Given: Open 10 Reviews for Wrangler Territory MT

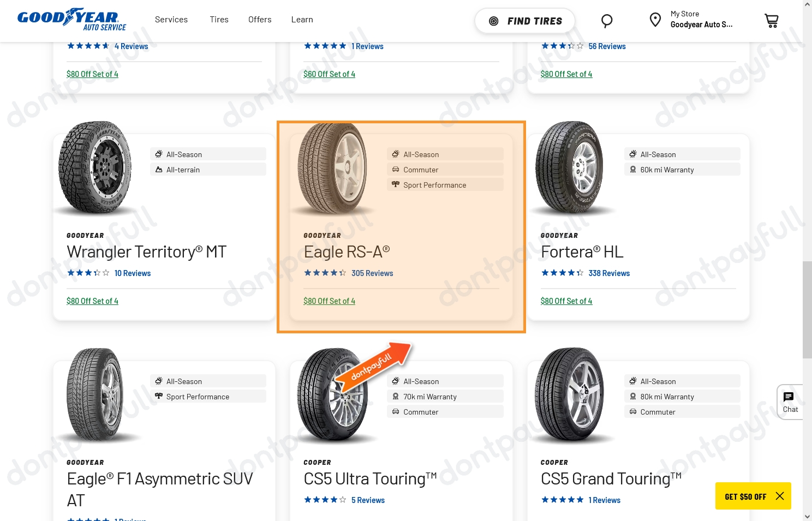Looking at the screenshot, I should coord(133,273).
